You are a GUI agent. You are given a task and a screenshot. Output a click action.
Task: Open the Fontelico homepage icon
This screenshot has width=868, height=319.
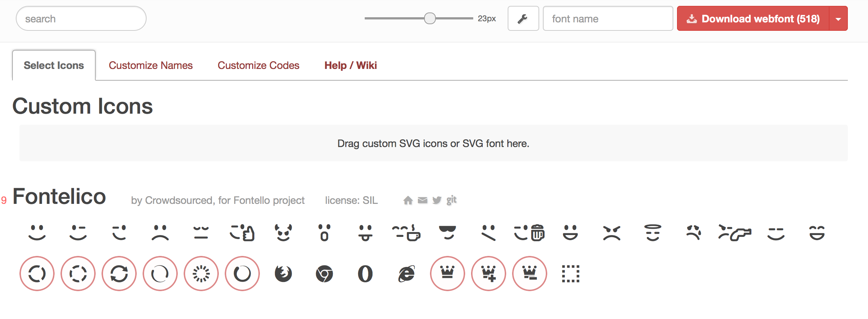[x=408, y=200]
